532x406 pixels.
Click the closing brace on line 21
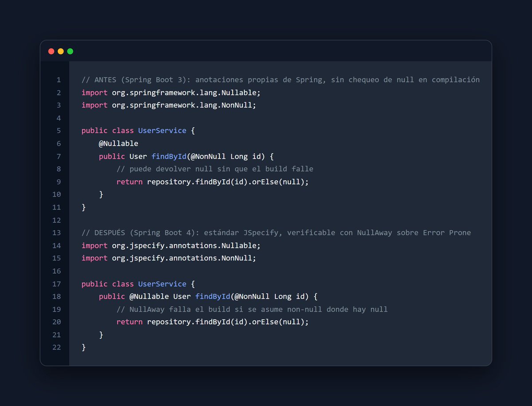click(101, 335)
